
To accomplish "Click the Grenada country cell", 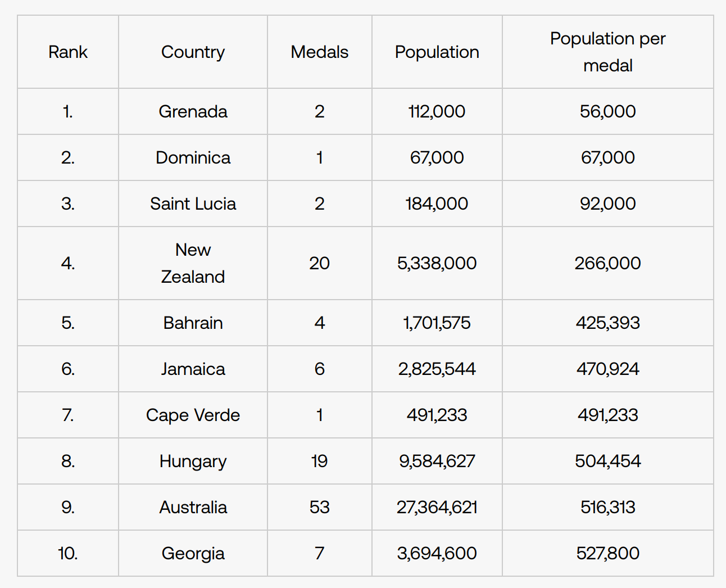I will [x=193, y=111].
